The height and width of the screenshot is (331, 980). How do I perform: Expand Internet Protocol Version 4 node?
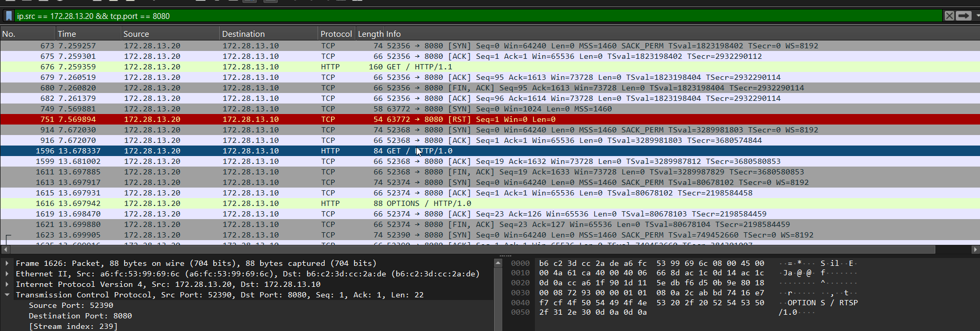7,284
